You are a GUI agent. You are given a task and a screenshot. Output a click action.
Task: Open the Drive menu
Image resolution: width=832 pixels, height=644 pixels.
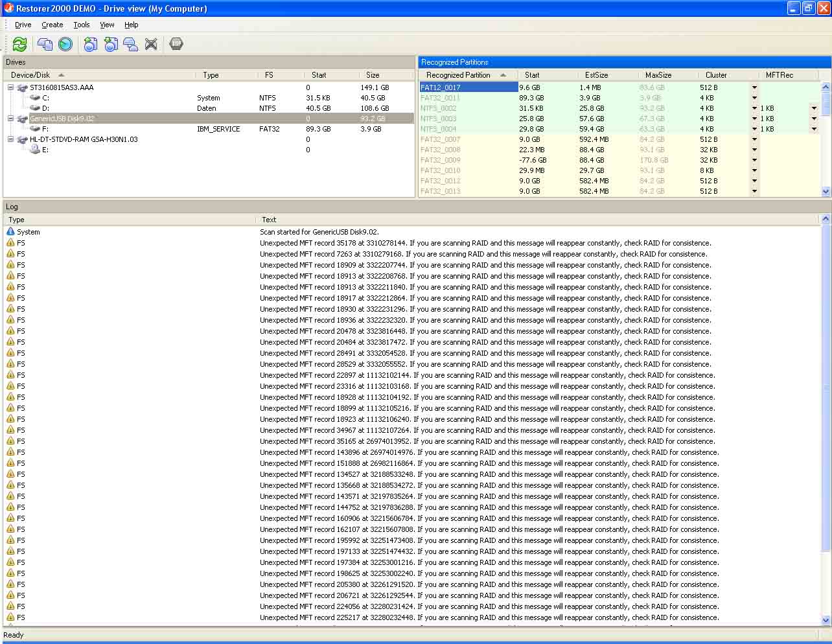(23, 25)
